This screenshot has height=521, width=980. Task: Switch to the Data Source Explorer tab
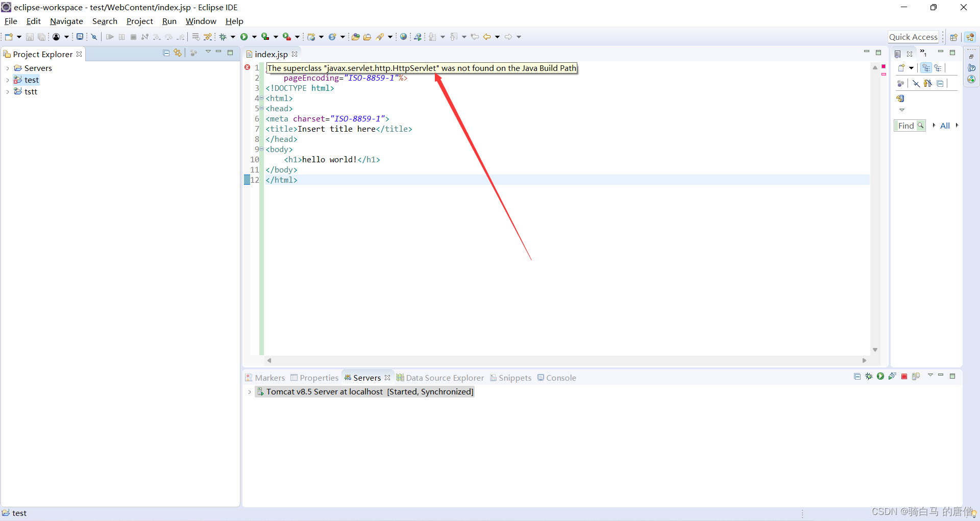point(440,378)
